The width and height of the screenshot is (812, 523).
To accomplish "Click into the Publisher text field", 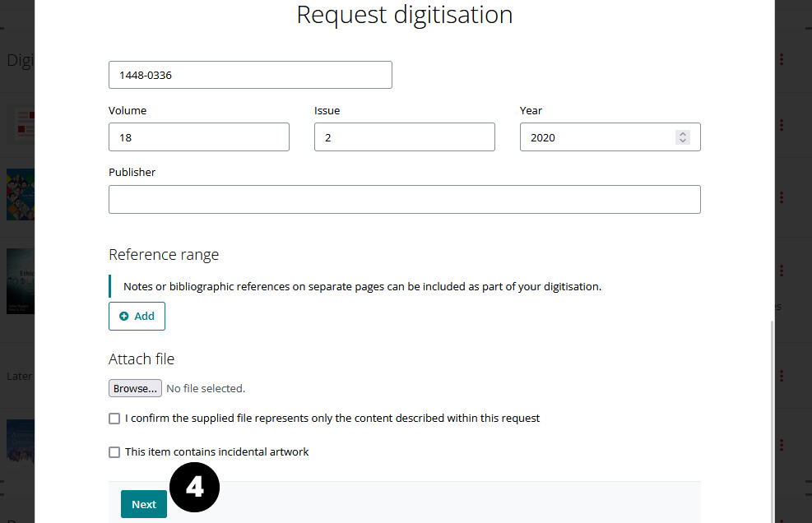I will pos(404,200).
